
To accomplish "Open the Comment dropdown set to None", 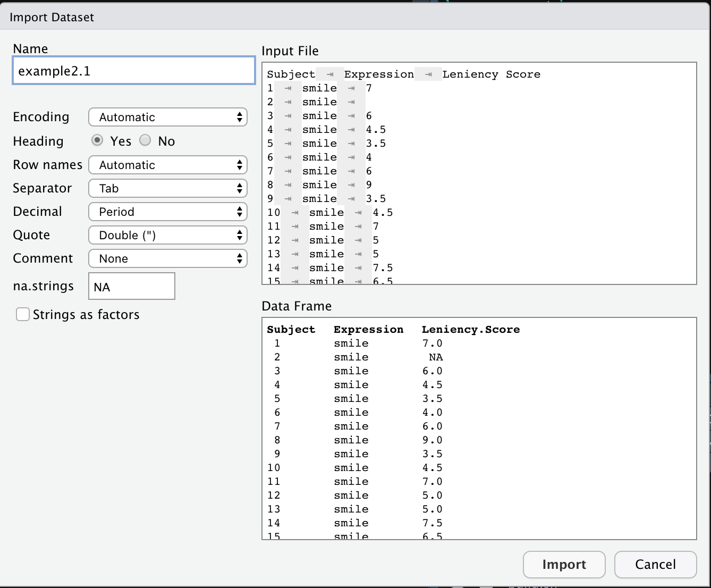I will point(167,258).
